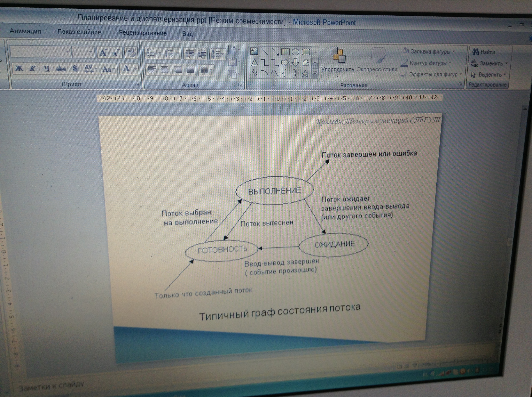Select the Rectangle shape
The height and width of the screenshot is (397, 532).
click(x=285, y=52)
